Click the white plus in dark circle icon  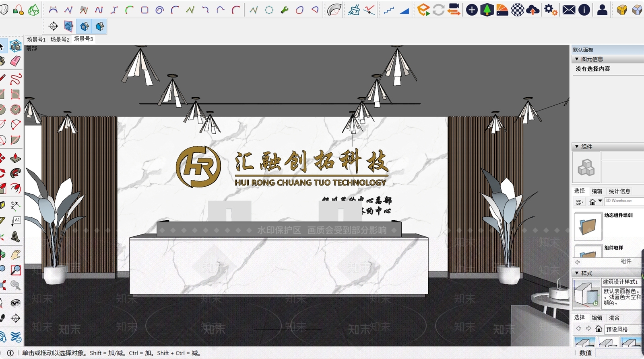tap(472, 10)
